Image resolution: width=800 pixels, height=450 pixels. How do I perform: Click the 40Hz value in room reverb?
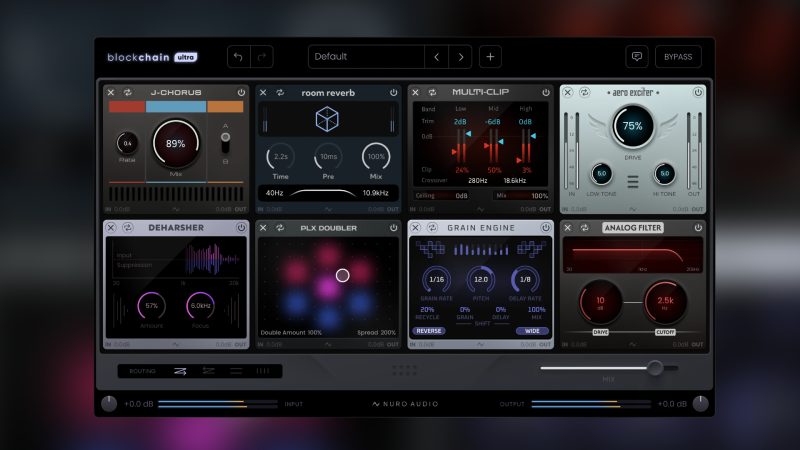[x=274, y=193]
